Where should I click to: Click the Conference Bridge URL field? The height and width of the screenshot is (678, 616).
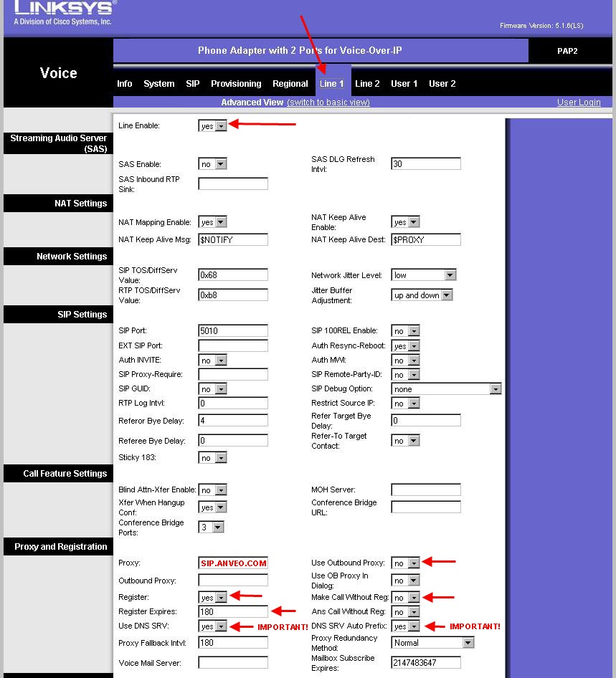[x=426, y=507]
